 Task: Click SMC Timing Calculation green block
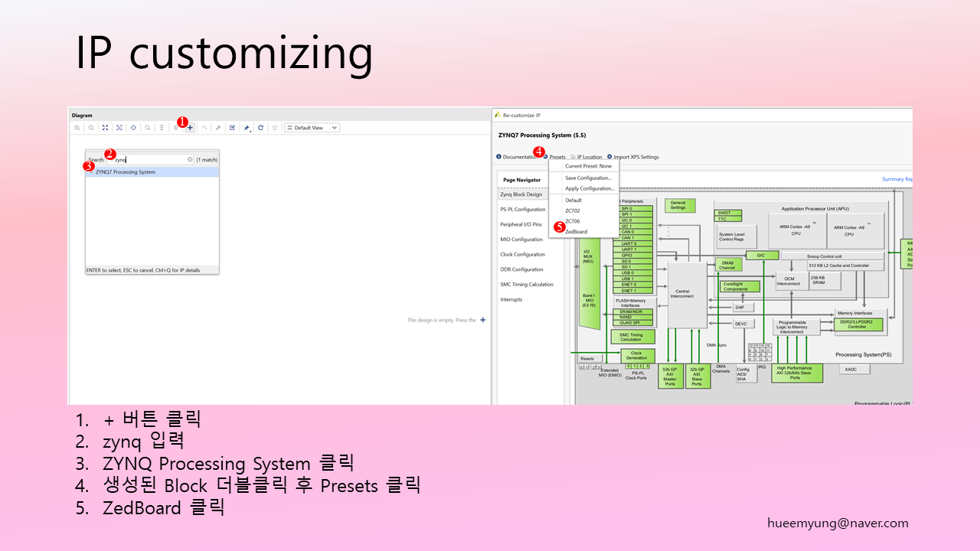[633, 337]
